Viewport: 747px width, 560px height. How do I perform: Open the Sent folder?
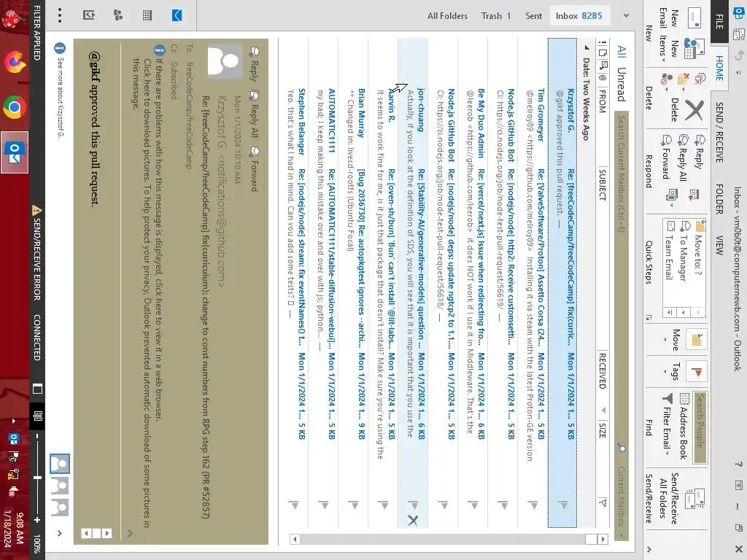533,16
